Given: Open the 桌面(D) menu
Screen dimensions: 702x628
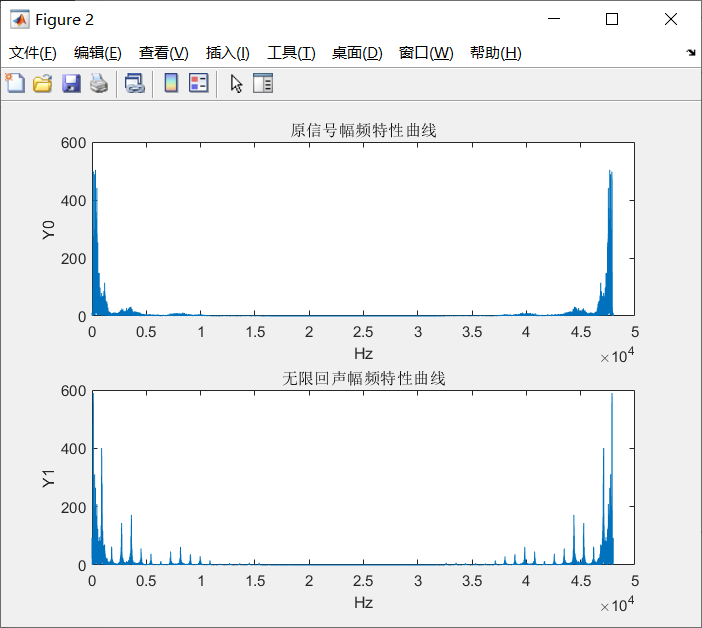Looking at the screenshot, I should [357, 53].
